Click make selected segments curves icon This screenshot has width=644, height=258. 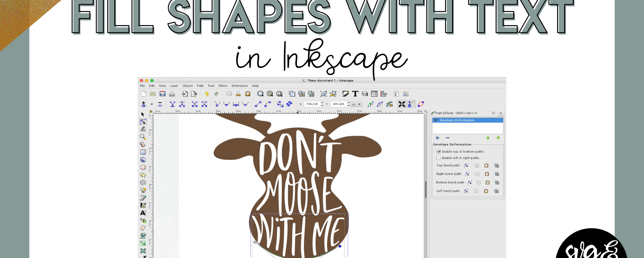(268, 104)
